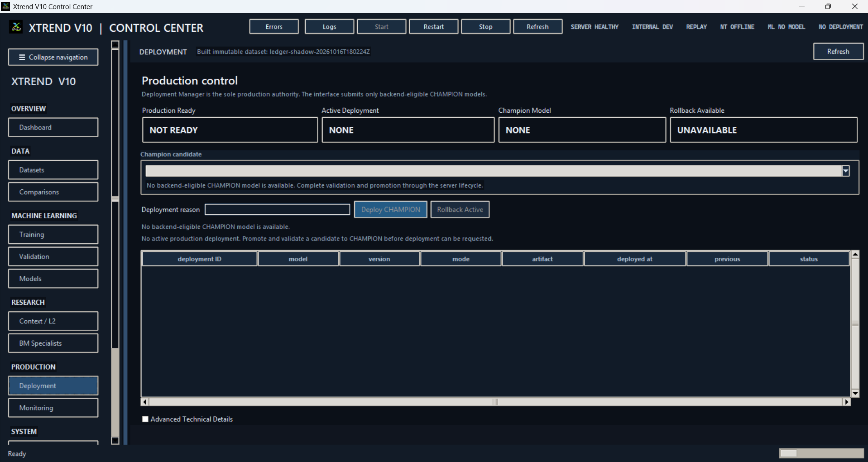Image resolution: width=868 pixels, height=462 pixels.
Task: Click the Start server button
Action: pyautogui.click(x=381, y=27)
